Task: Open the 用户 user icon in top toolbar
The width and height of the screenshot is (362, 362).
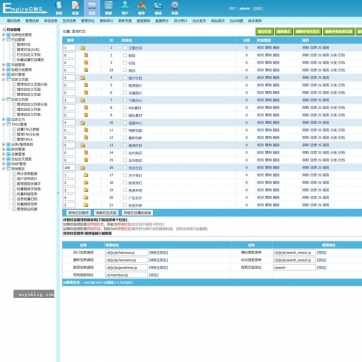Action: click(x=125, y=8)
